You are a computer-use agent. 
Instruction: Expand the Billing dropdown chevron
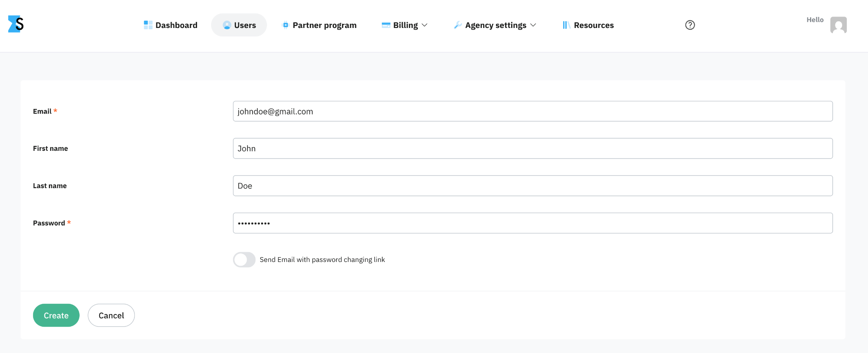(425, 25)
